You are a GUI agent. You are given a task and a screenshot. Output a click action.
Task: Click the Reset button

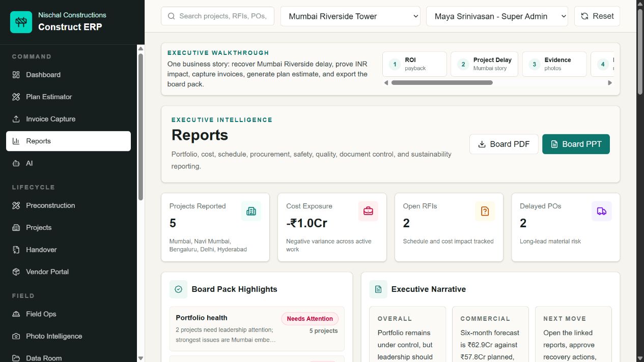[597, 16]
